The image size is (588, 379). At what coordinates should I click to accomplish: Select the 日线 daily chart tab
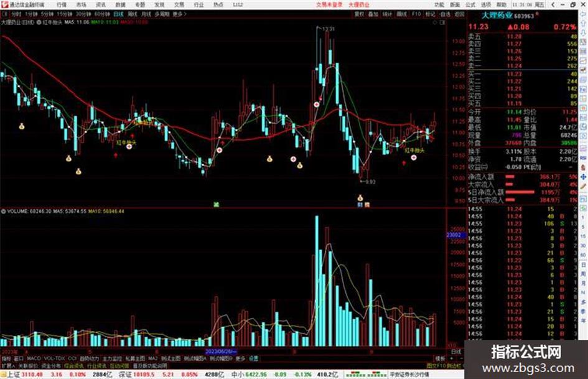pyautogui.click(x=118, y=14)
